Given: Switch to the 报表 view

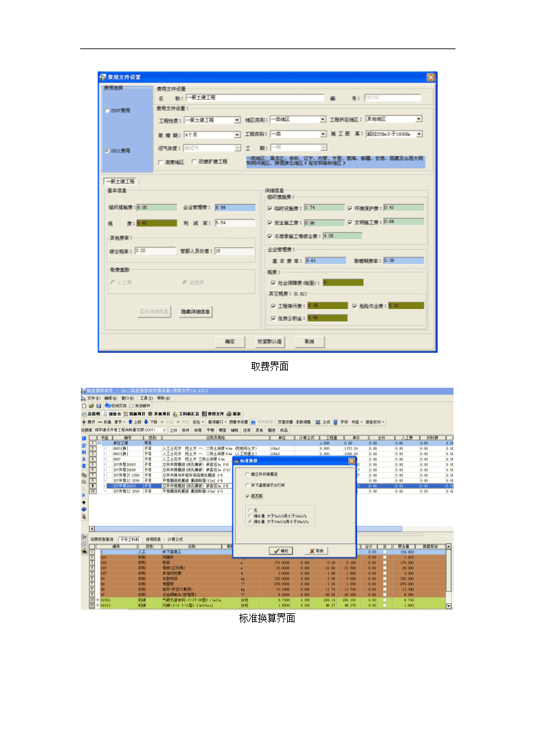Looking at the screenshot, I should pos(234,413).
